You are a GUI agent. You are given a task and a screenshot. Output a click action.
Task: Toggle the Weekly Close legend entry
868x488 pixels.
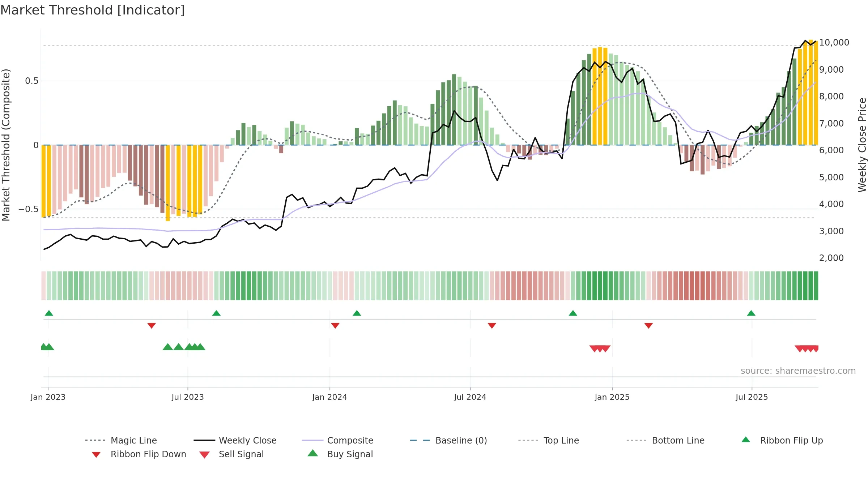pos(235,440)
